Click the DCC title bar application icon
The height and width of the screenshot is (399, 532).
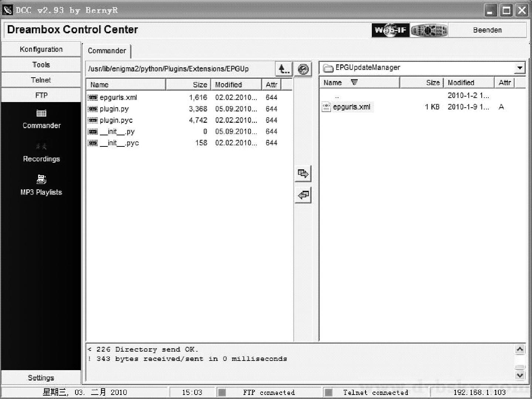pos(7,10)
